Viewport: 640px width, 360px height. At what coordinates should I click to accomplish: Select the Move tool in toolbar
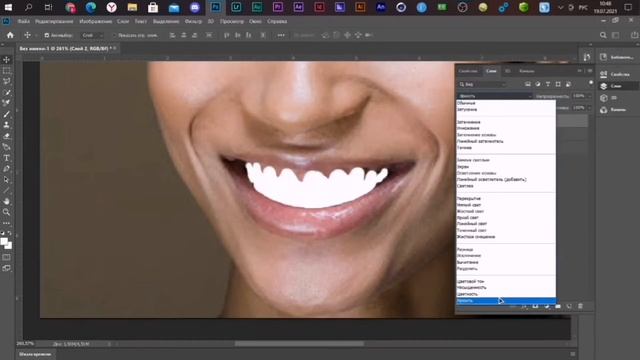pyautogui.click(x=7, y=60)
